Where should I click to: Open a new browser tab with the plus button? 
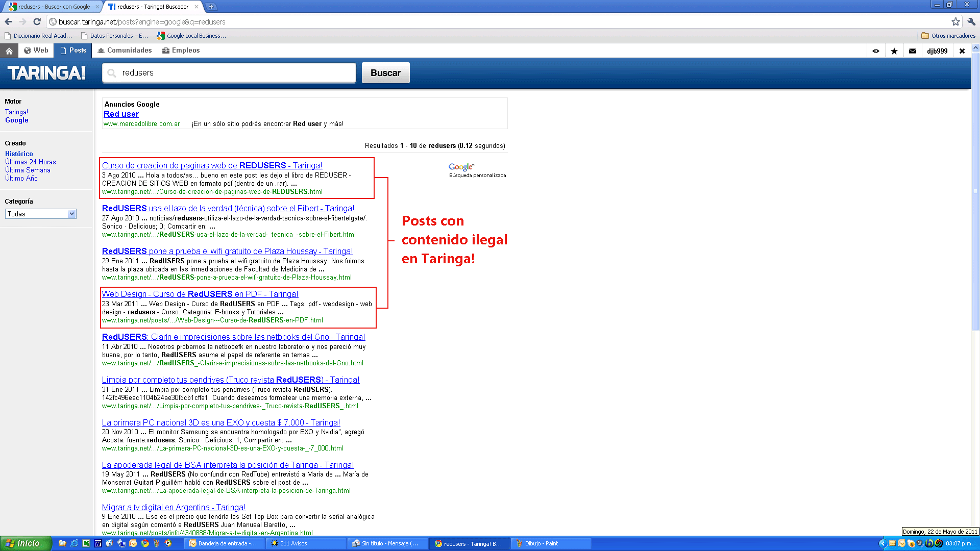[211, 7]
